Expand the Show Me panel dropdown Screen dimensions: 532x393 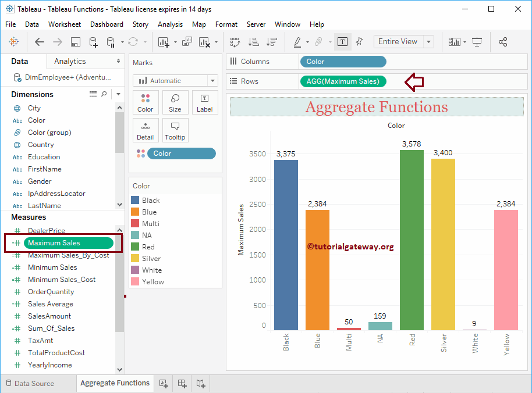click(466, 41)
